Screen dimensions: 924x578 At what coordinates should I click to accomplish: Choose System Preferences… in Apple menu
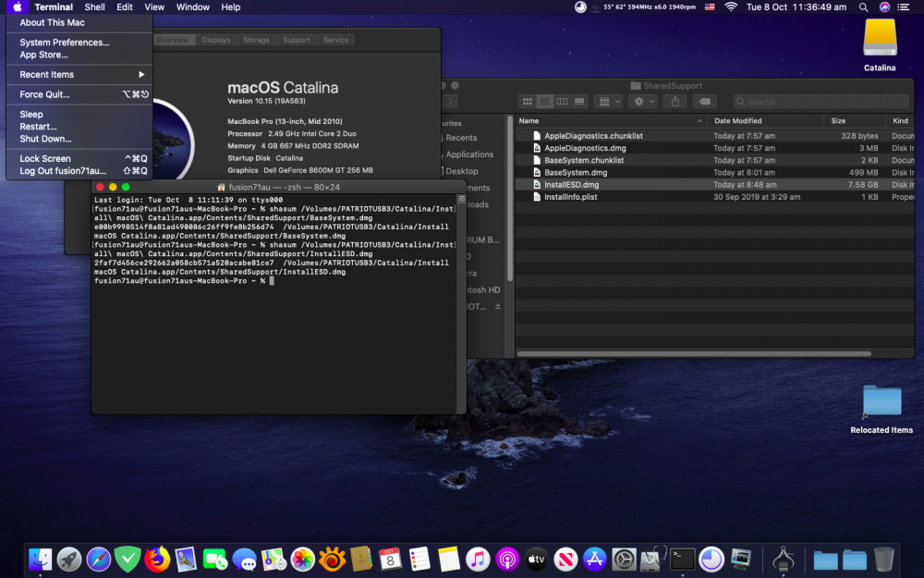coord(79,43)
